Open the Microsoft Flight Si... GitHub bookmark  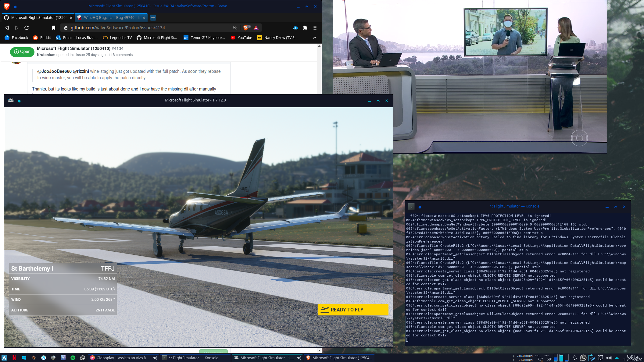coord(157,38)
